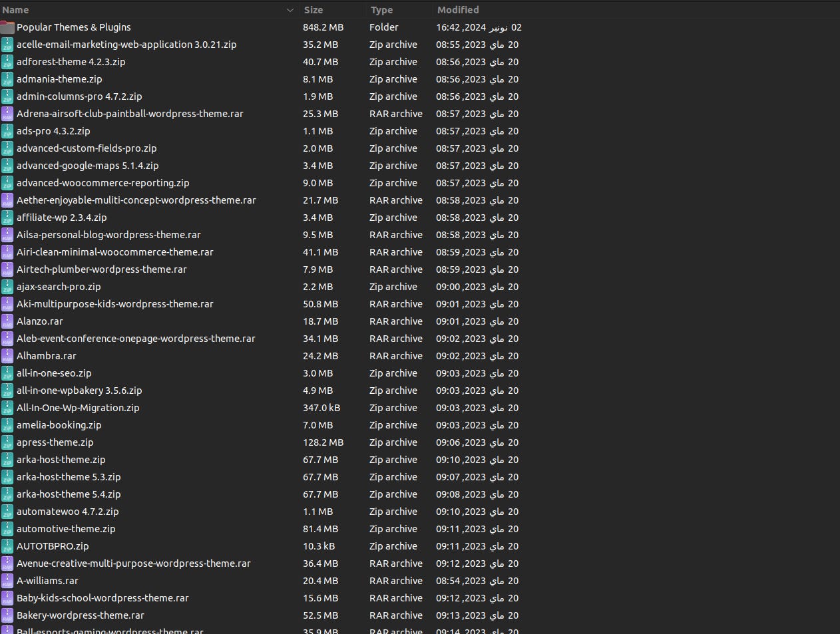Click zip icon of apress-theme.zip

tap(7, 442)
